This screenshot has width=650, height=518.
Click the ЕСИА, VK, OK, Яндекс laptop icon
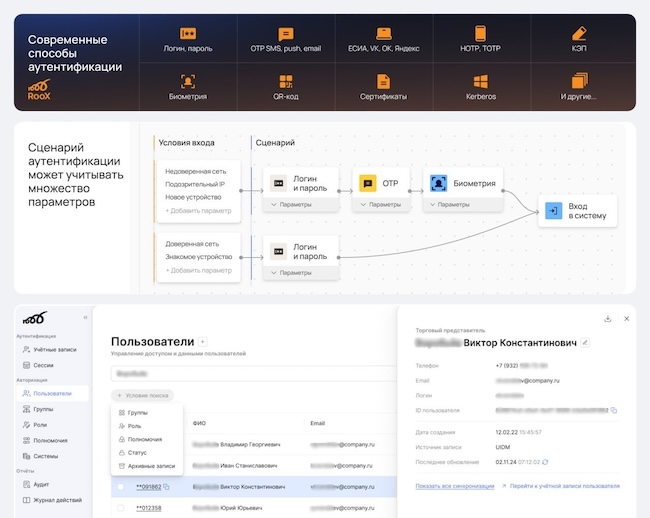tap(383, 33)
